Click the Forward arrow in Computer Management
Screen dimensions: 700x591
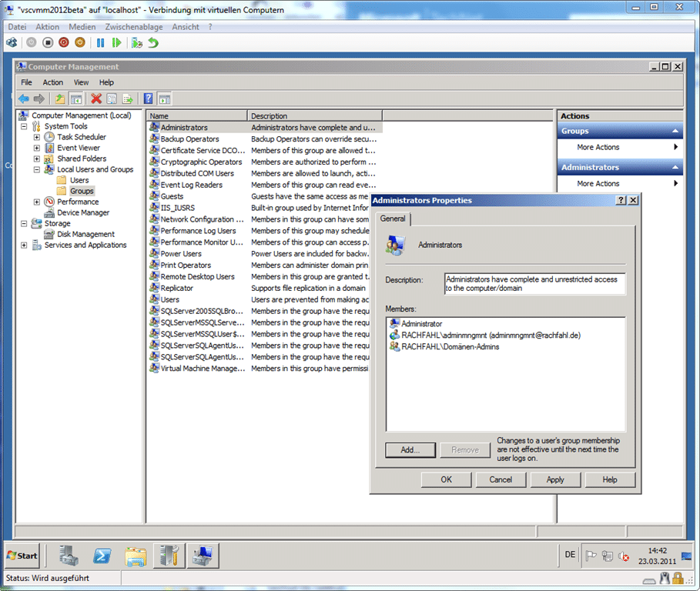(x=39, y=98)
